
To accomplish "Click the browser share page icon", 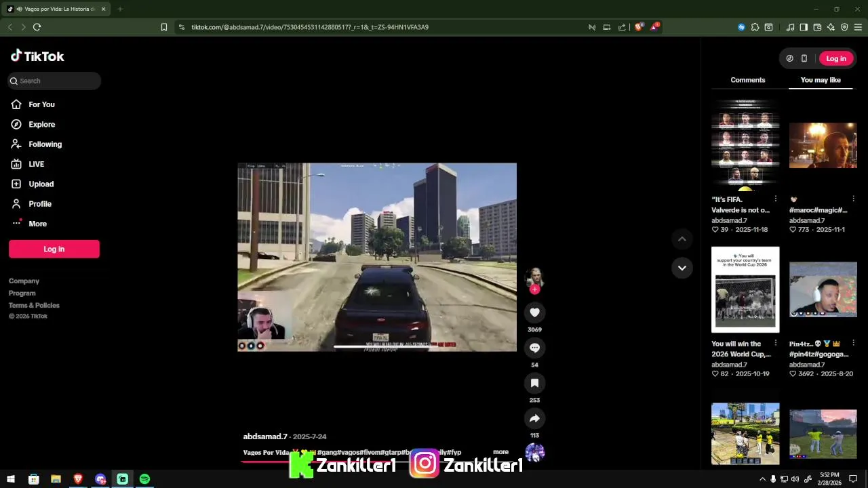I will pyautogui.click(x=622, y=27).
